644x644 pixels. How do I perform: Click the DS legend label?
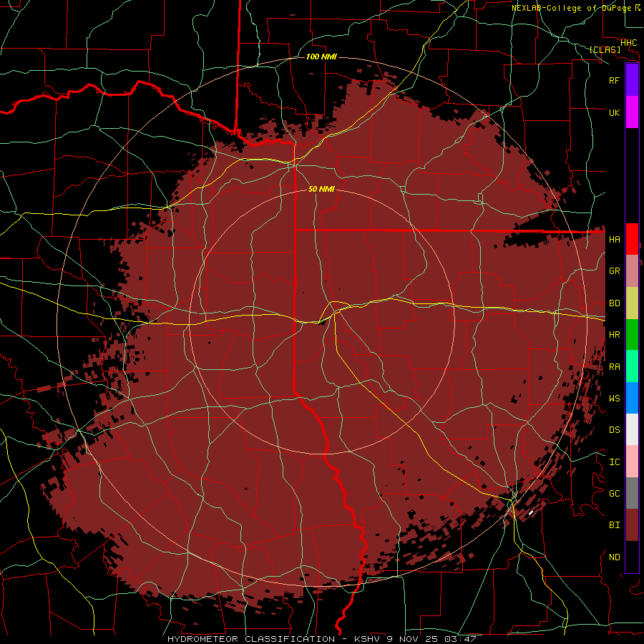[x=614, y=430]
